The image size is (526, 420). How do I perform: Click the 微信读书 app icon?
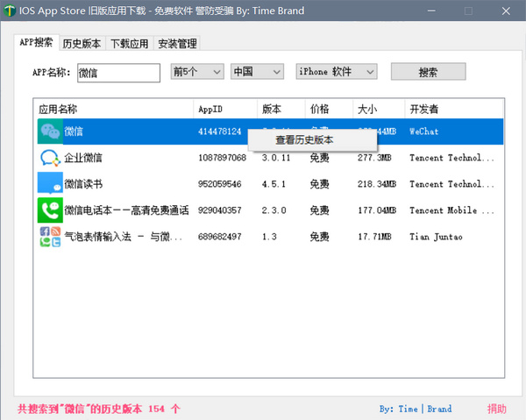click(x=49, y=184)
